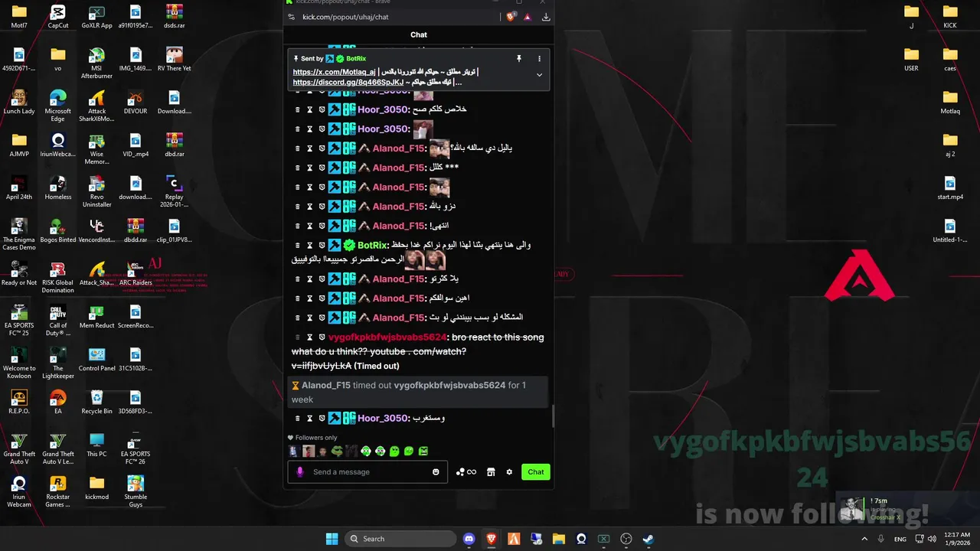Image resolution: width=980 pixels, height=551 pixels.
Task: Expand the pinned BotRix message
Action: [x=539, y=75]
